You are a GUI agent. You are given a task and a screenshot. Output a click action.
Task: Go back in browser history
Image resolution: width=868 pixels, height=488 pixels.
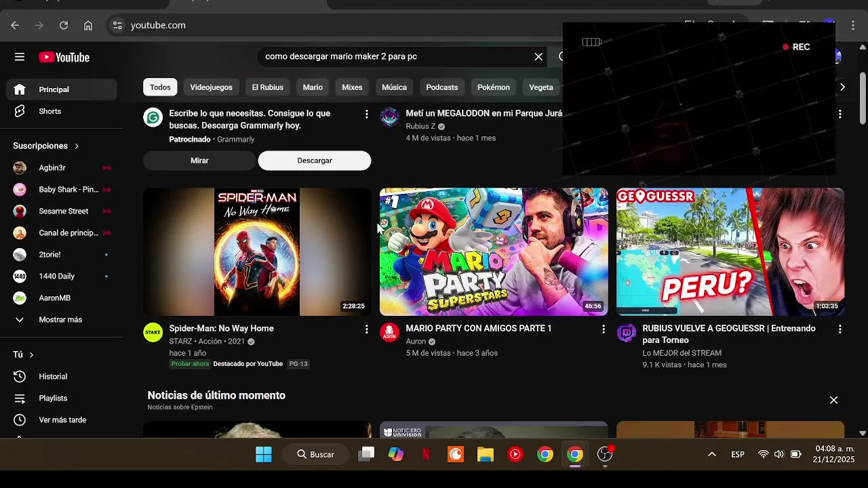pyautogui.click(x=15, y=25)
